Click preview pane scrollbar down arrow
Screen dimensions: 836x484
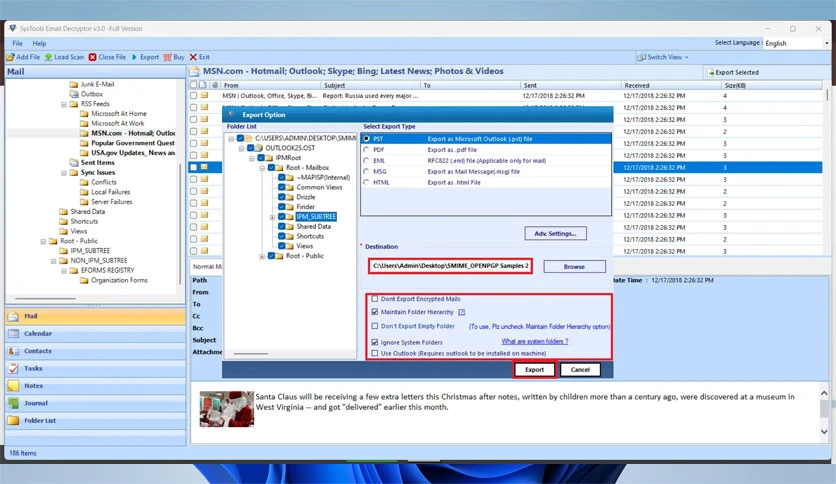pyautogui.click(x=824, y=432)
